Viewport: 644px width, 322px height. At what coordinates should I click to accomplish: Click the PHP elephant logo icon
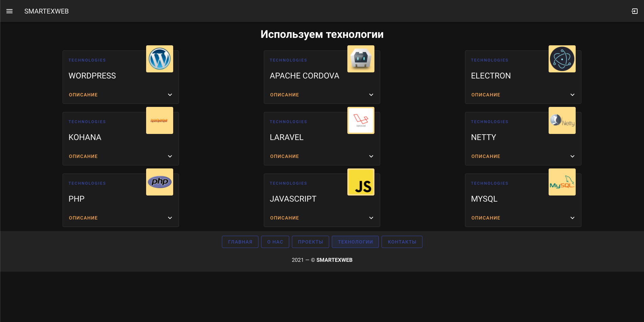point(159,182)
